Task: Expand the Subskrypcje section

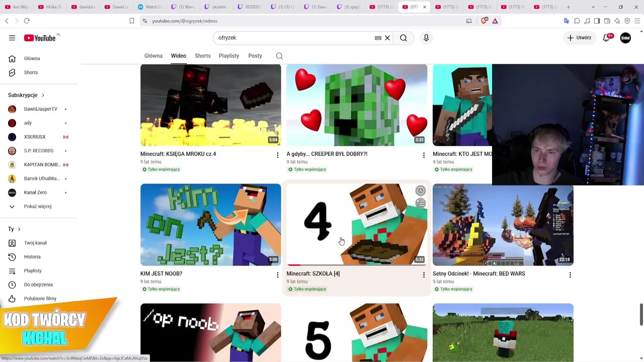Action: click(x=26, y=95)
